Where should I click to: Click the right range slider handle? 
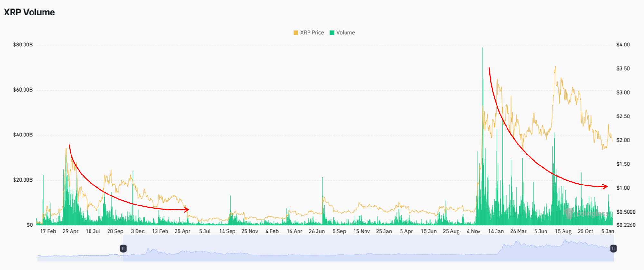point(613,248)
